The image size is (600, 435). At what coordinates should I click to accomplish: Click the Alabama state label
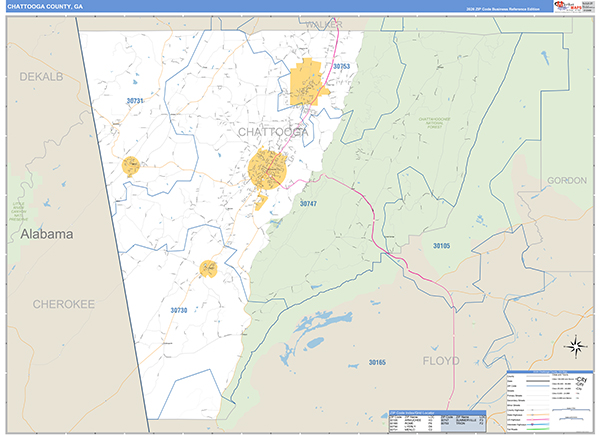coord(46,234)
